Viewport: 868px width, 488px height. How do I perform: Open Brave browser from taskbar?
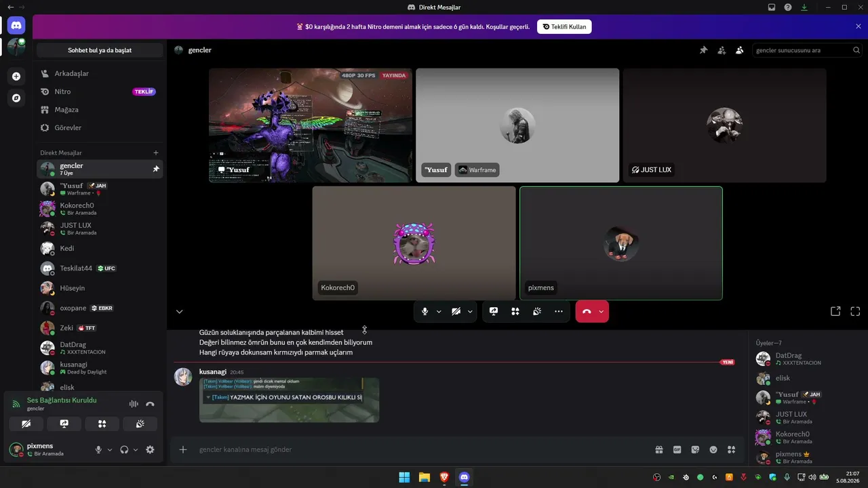(444, 477)
